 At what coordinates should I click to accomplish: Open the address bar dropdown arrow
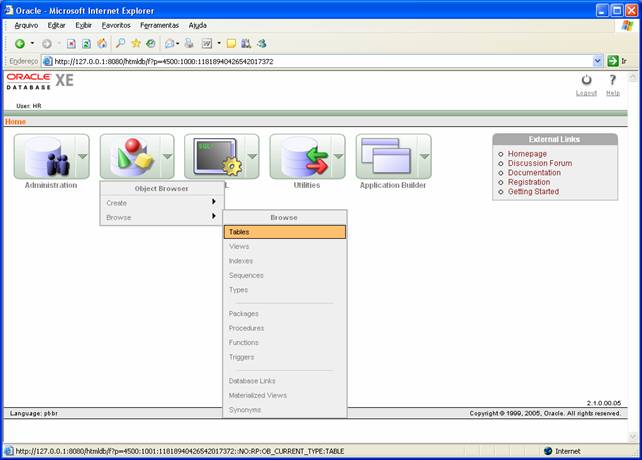(598, 61)
